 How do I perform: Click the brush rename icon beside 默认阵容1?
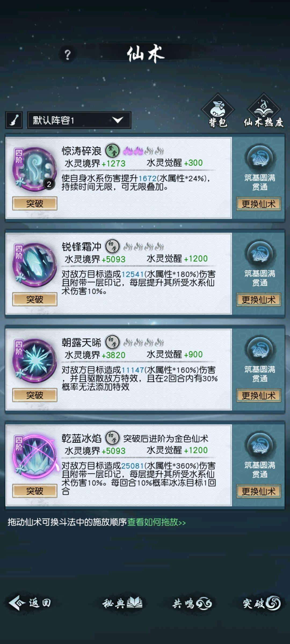tap(14, 120)
